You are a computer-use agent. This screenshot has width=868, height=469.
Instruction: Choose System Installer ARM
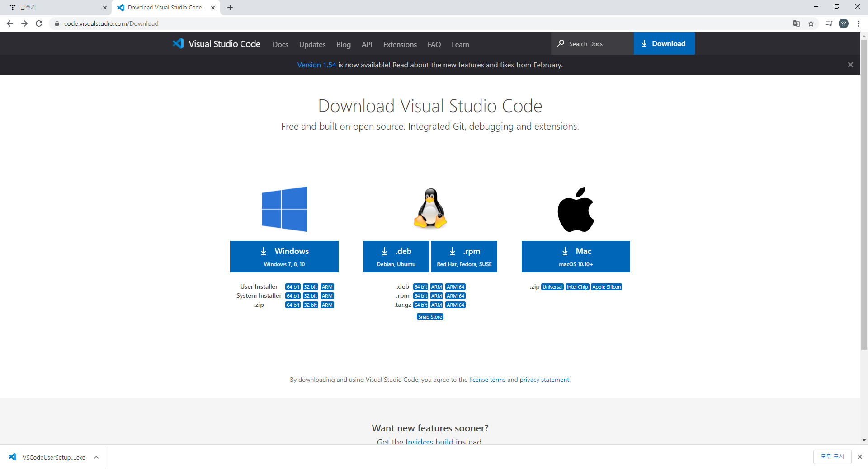coord(327,296)
